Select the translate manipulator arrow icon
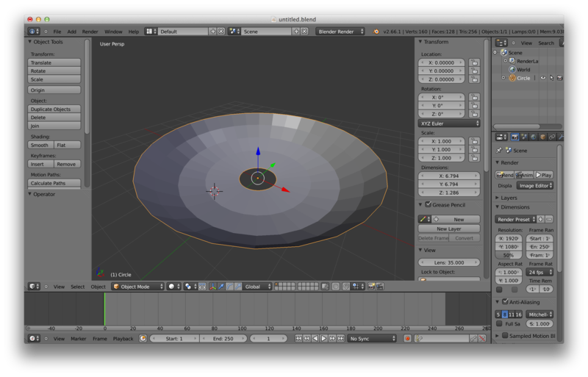588x377 pixels. 221,287
